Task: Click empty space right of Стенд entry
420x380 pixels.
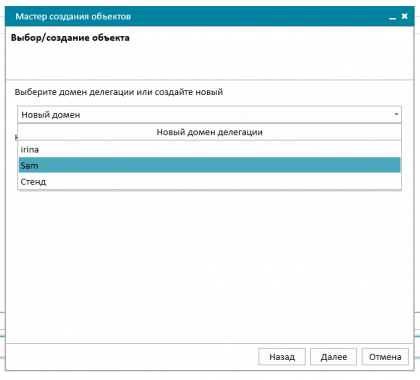Action: click(223, 182)
